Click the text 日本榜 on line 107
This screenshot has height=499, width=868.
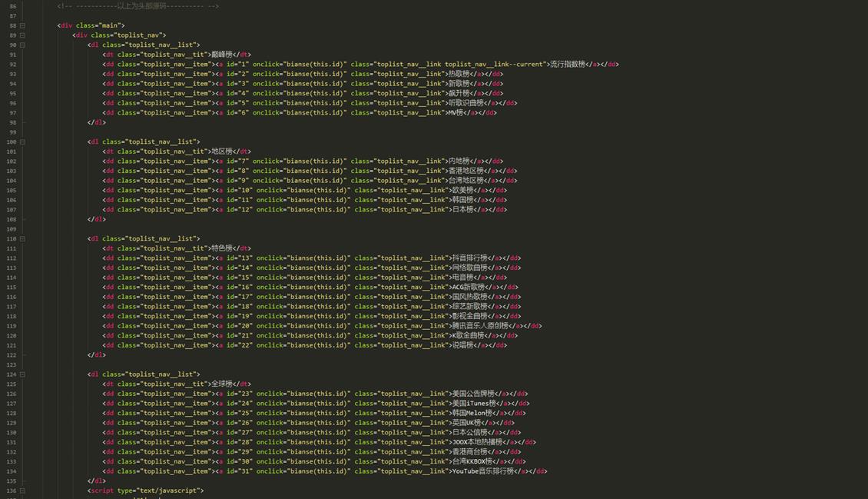(x=462, y=209)
